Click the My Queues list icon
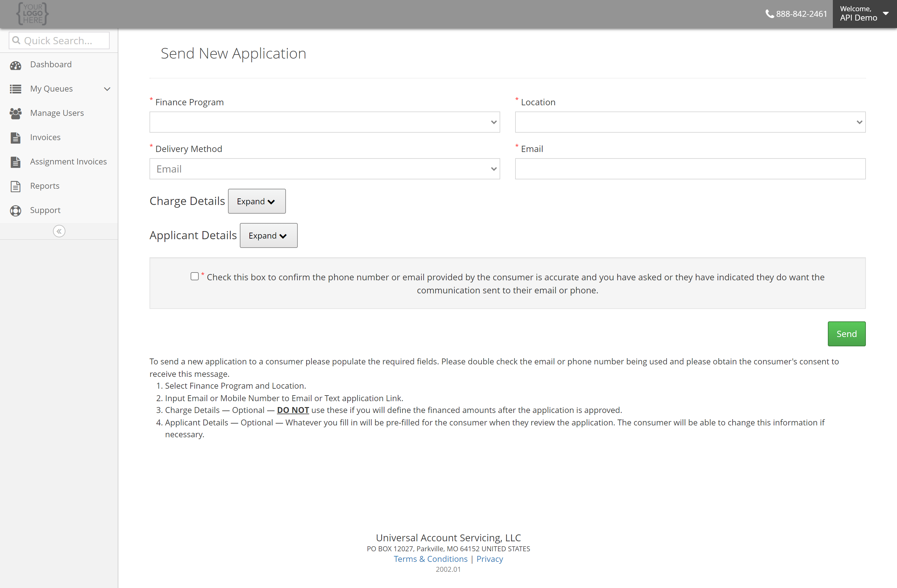Screen dimensions: 897x588 [16, 89]
